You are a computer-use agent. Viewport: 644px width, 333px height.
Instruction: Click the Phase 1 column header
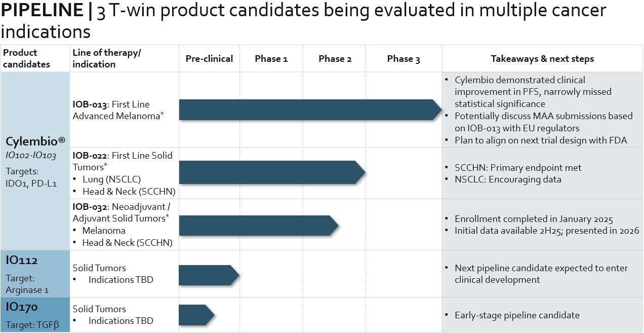(x=271, y=59)
